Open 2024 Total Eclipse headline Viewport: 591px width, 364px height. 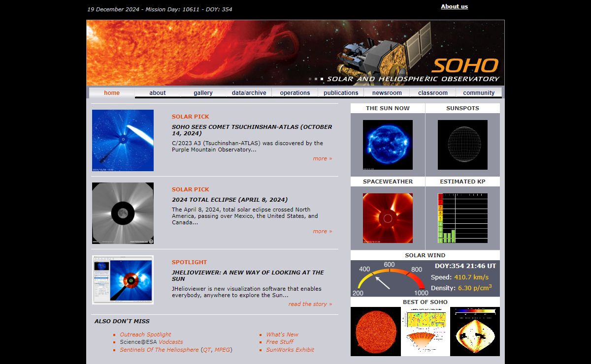pyautogui.click(x=230, y=200)
